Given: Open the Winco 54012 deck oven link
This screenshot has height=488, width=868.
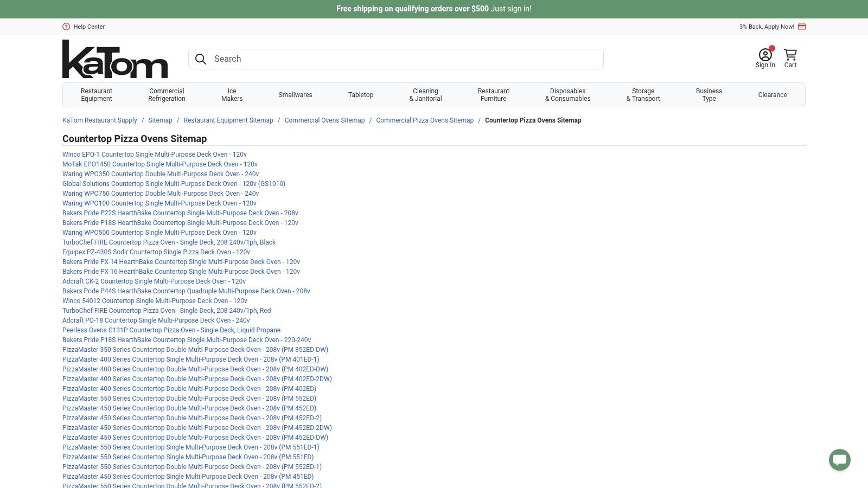Looking at the screenshot, I should point(155,301).
